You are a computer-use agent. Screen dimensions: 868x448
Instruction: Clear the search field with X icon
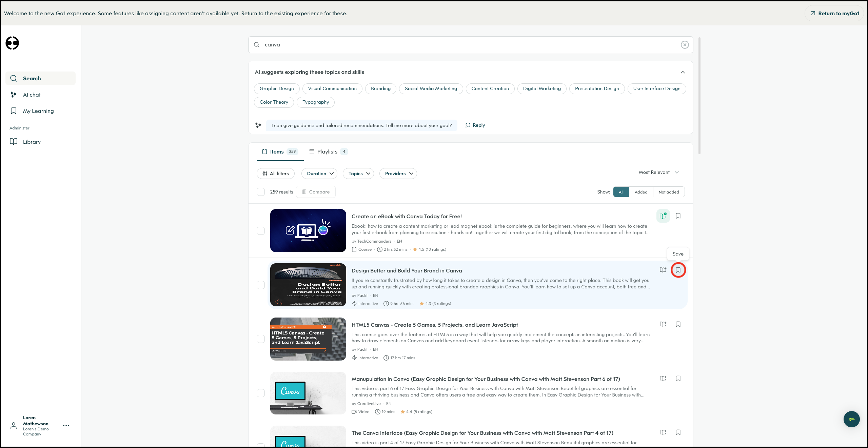[x=685, y=45]
